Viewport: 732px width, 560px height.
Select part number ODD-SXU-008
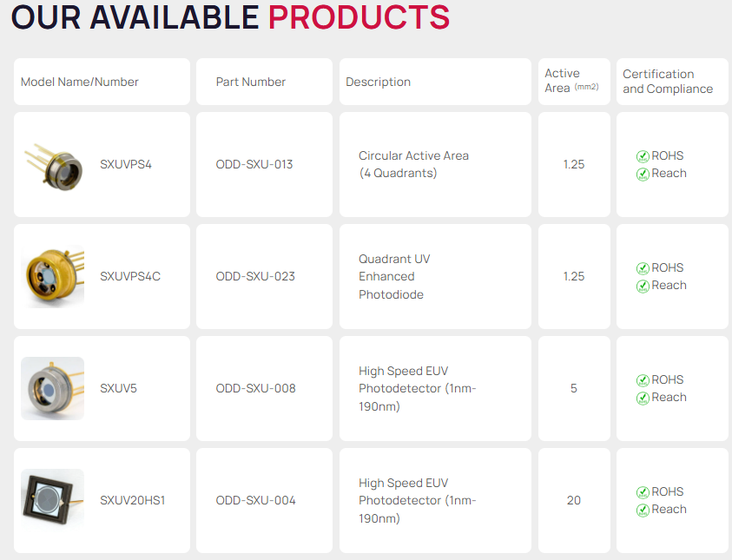coord(255,388)
